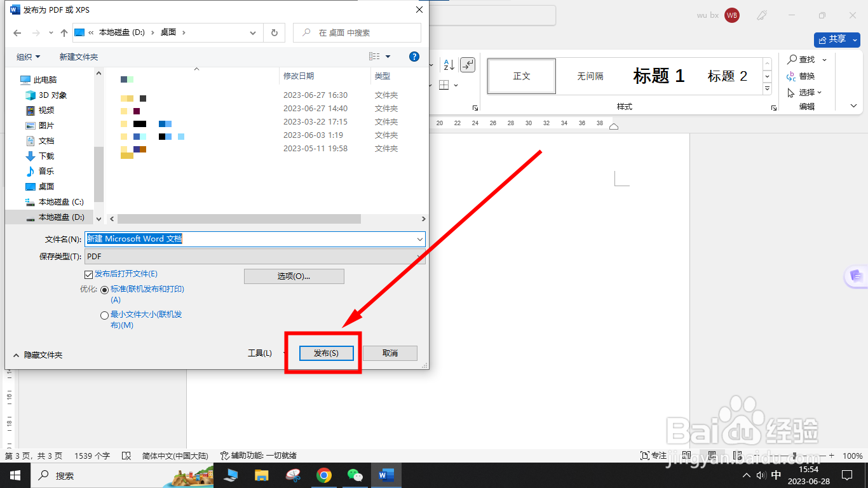Click zoom in plus on Word status bar
The width and height of the screenshot is (868, 488).
point(831,456)
